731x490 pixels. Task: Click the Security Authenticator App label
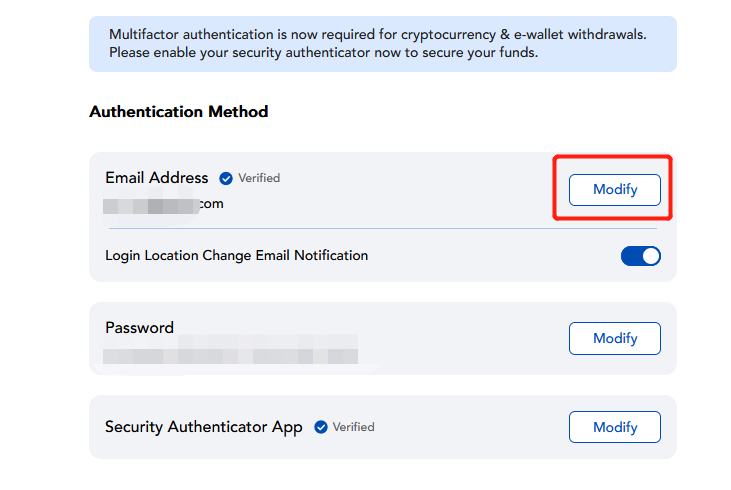click(x=203, y=427)
